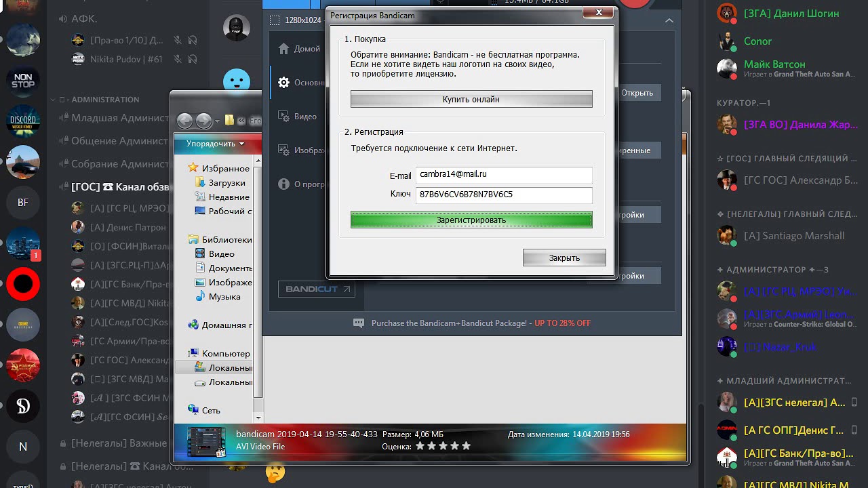Select Библиотеки in Explorer navigation pane

[x=220, y=240]
